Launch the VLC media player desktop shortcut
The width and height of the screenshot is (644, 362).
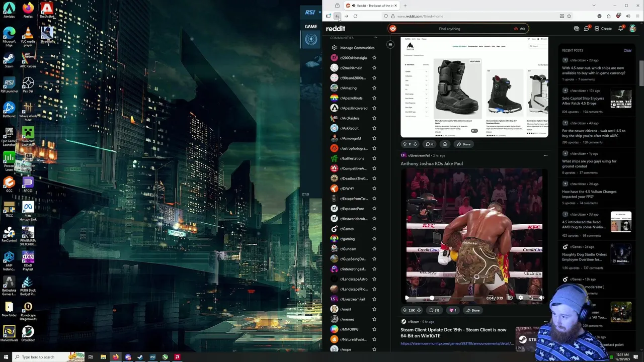(28, 36)
